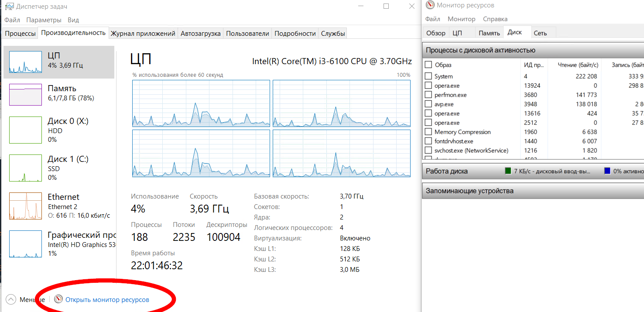Click the blue active time legend square
This screenshot has width=644, height=312.
point(607,171)
